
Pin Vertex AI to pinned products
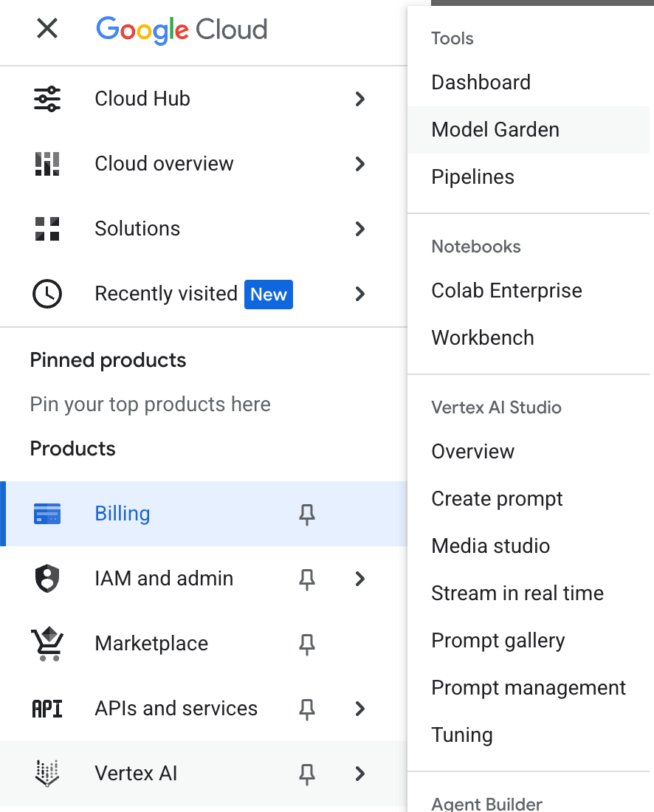(307, 774)
